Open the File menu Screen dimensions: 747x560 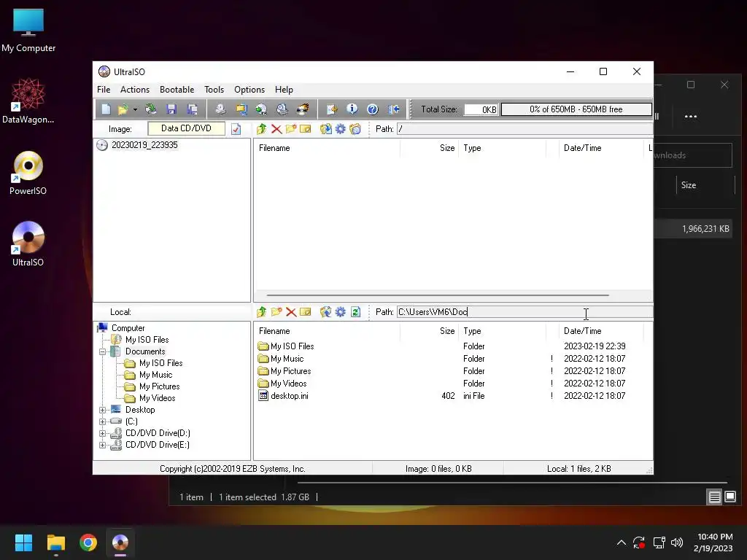coord(104,90)
